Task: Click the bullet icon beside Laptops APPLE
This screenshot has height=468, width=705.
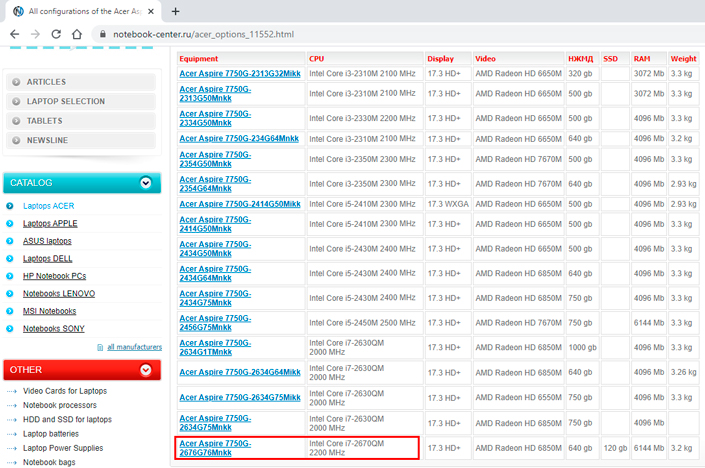Action: pyautogui.click(x=9, y=223)
